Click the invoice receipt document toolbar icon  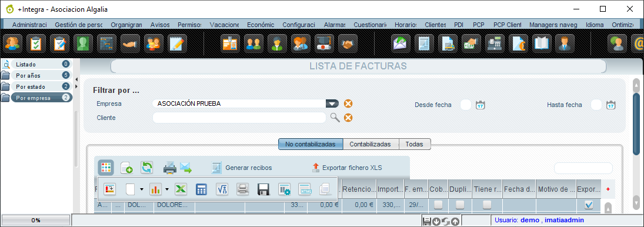click(x=424, y=43)
